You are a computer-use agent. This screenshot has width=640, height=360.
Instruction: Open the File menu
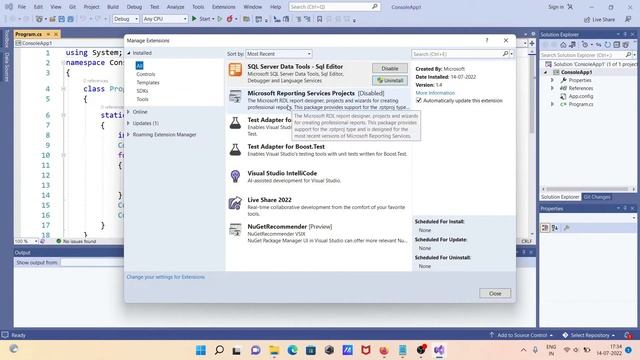click(x=22, y=7)
